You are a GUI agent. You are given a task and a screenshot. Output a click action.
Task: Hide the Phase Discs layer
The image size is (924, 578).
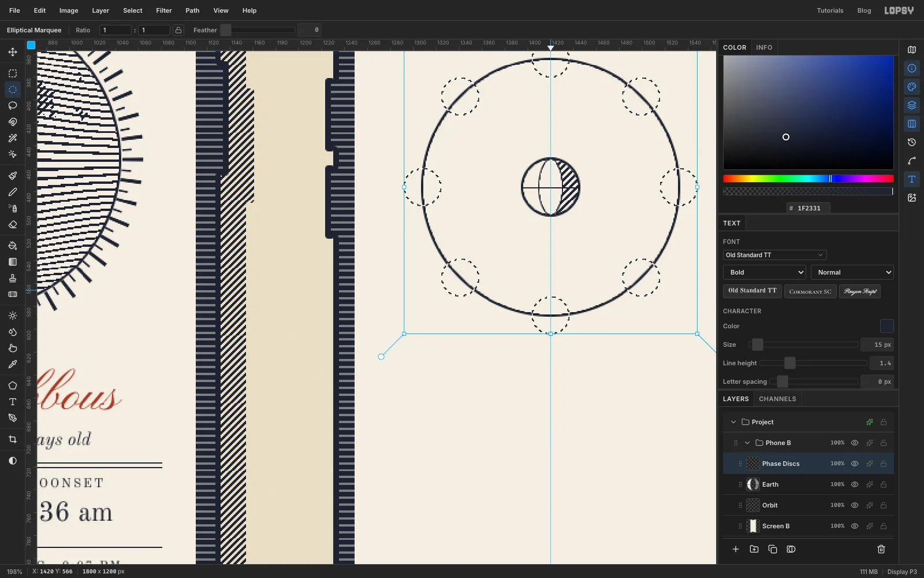(x=855, y=464)
